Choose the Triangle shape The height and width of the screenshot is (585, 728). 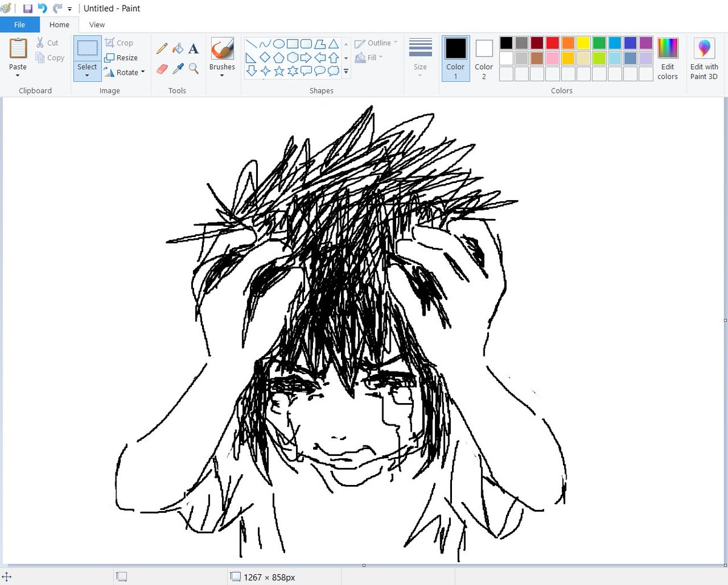point(333,44)
